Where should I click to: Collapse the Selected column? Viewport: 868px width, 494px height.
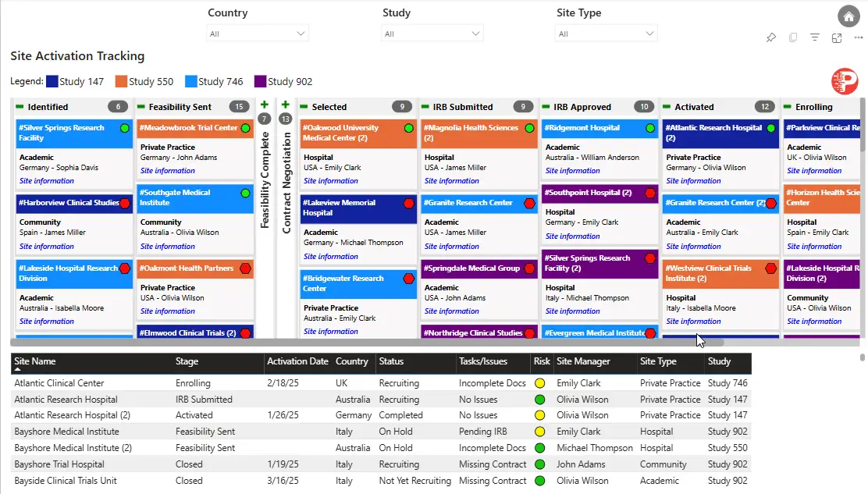304,107
